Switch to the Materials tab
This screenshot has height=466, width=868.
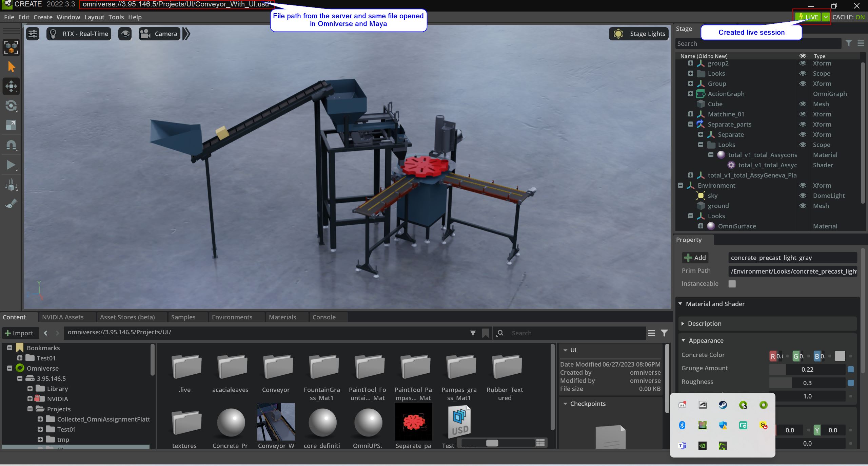pyautogui.click(x=282, y=317)
